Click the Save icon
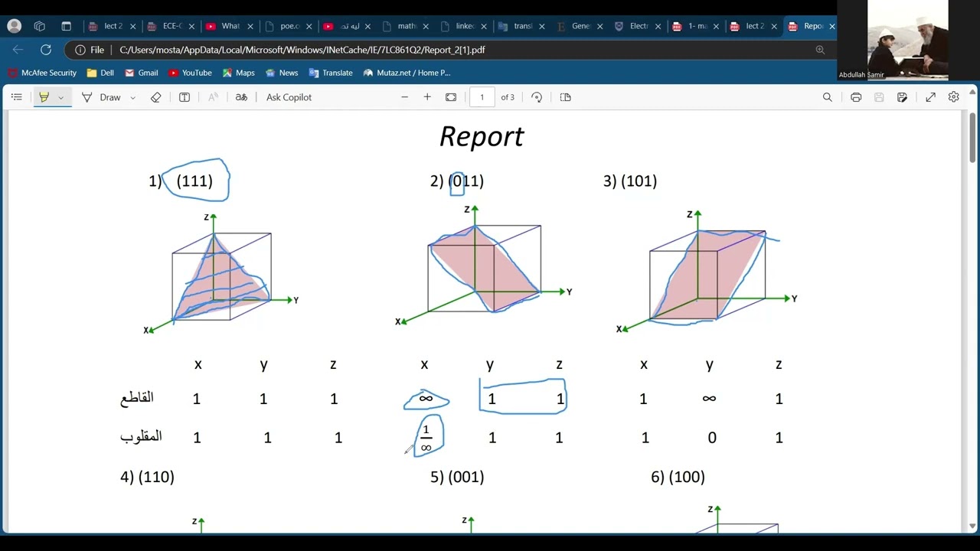 coord(879,97)
